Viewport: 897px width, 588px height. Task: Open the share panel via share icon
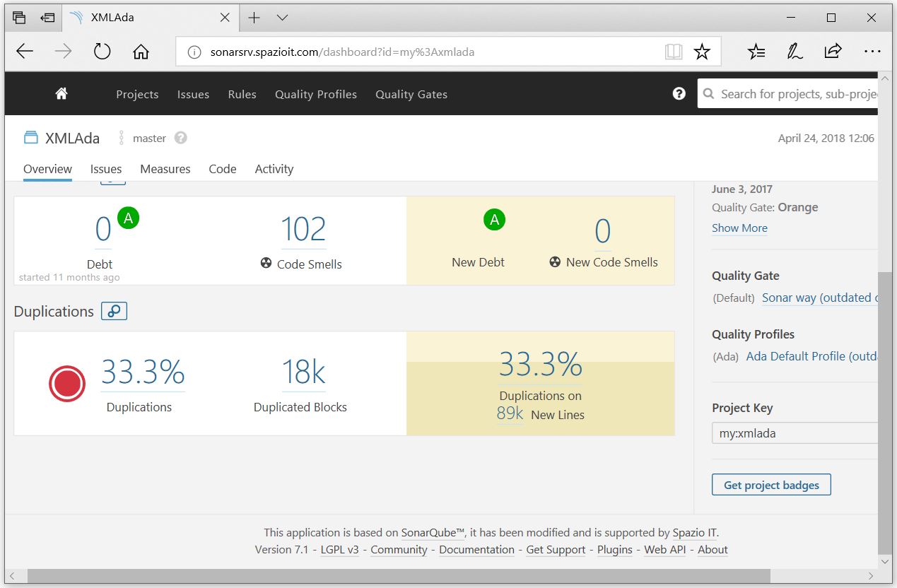tap(833, 51)
